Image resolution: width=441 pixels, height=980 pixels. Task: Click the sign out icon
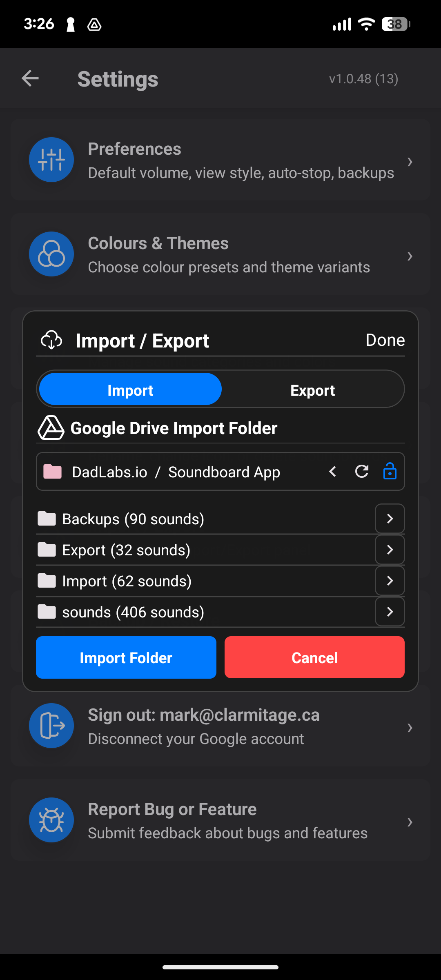point(51,726)
